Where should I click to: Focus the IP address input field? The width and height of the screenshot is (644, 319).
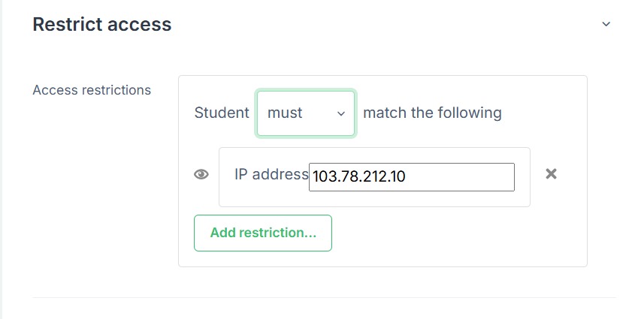412,177
